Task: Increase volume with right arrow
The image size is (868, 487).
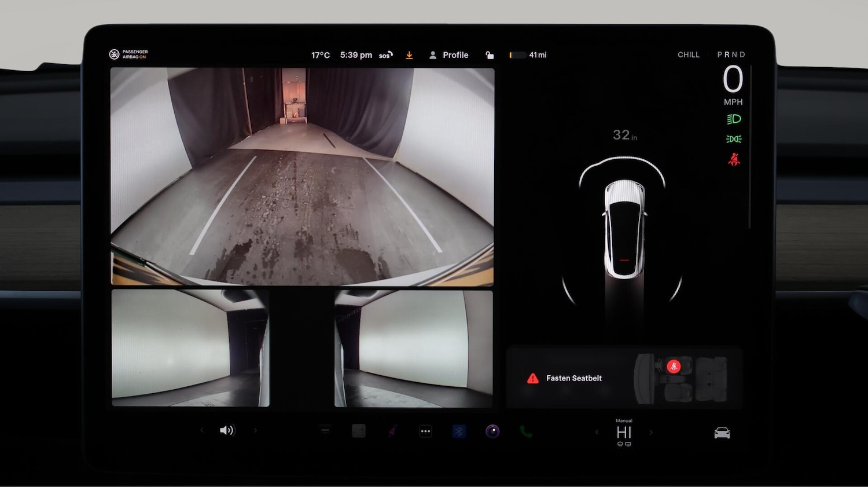Action: [x=255, y=430]
